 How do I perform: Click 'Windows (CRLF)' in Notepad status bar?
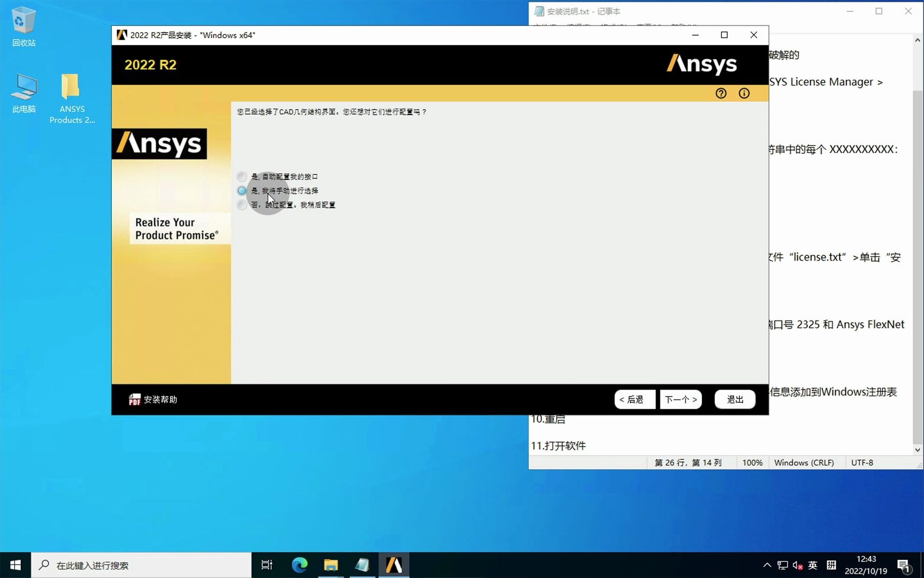click(804, 462)
